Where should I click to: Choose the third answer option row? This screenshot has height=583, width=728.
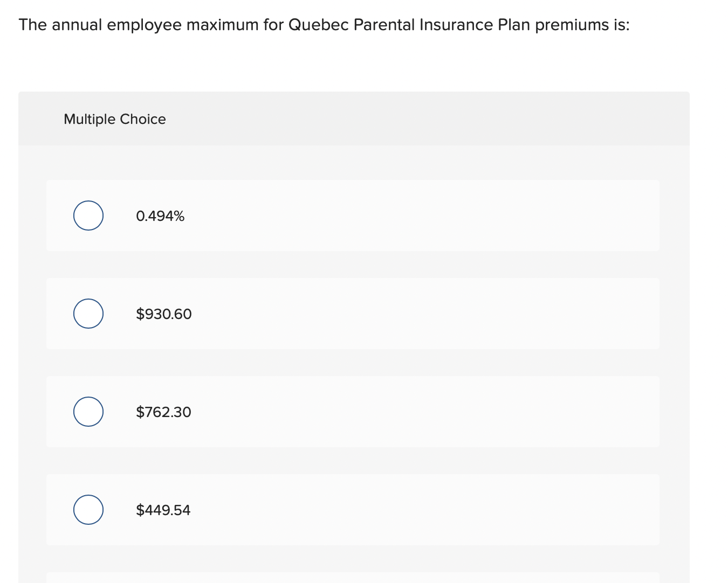353,412
